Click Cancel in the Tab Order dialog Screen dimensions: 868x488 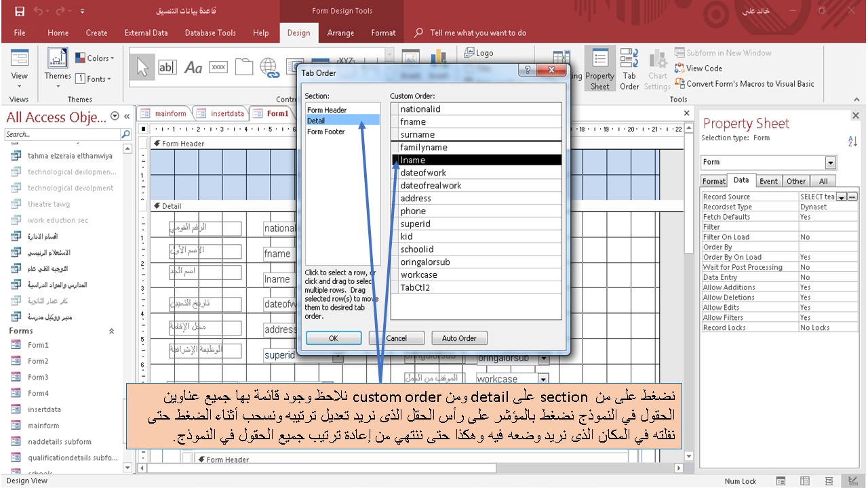396,338
